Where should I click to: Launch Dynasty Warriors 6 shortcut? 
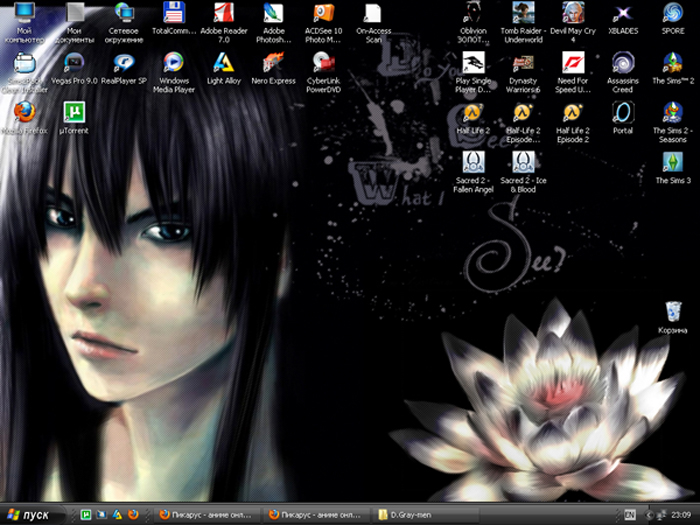point(523,72)
